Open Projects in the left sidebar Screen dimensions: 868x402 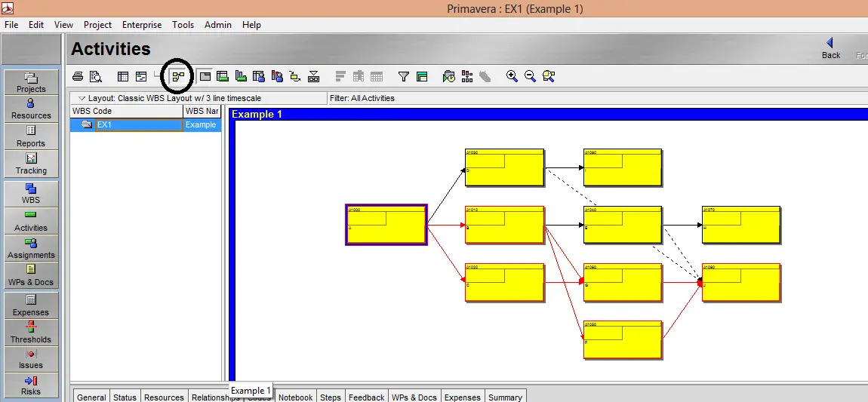31,82
